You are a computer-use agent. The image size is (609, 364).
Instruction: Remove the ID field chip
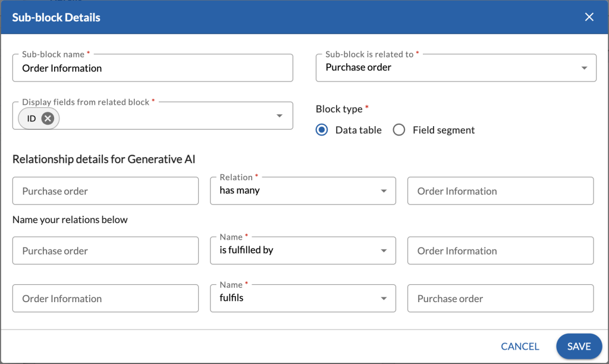click(x=48, y=118)
